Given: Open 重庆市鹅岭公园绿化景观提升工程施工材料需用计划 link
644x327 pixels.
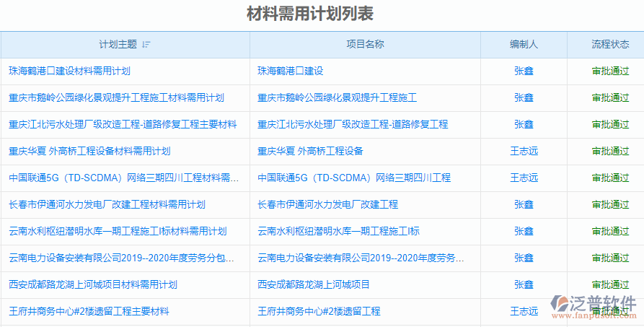Looking at the screenshot, I should pos(116,97).
